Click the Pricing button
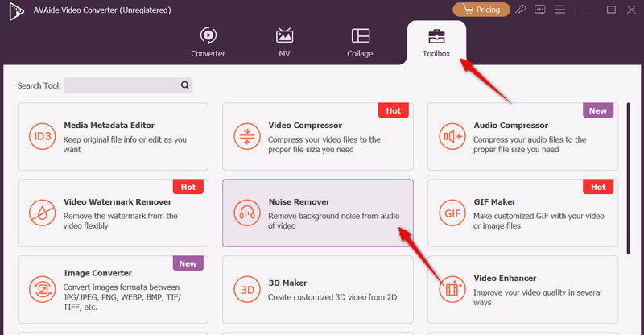 482,10
